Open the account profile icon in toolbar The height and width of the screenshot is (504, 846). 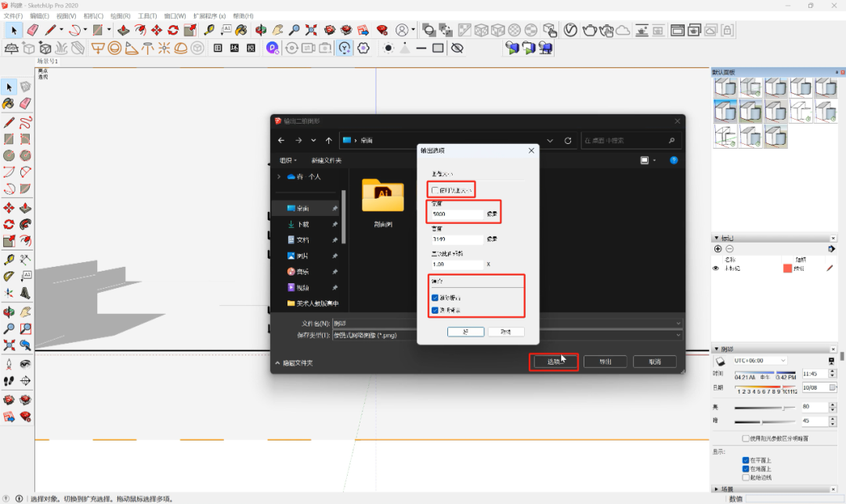(402, 31)
